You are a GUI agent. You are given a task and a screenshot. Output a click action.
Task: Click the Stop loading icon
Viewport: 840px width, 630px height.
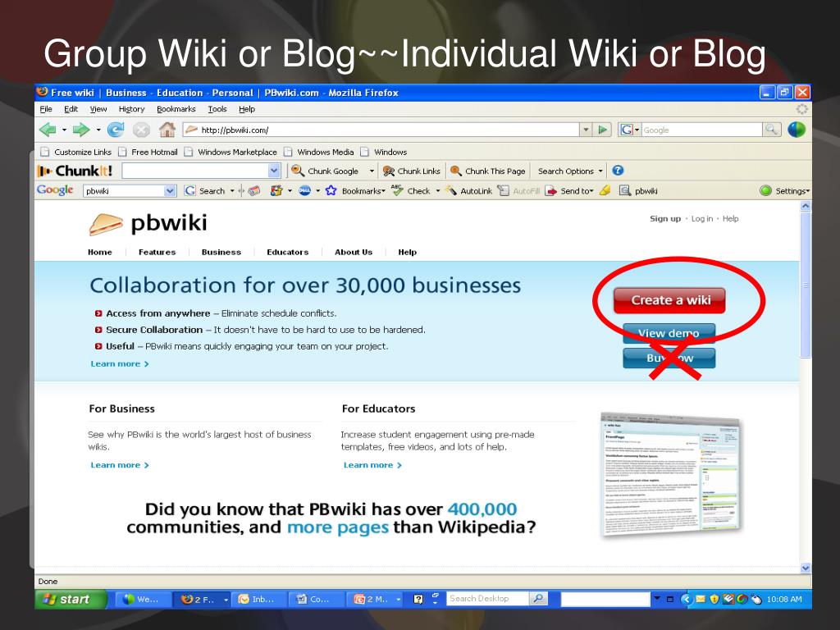[141, 130]
